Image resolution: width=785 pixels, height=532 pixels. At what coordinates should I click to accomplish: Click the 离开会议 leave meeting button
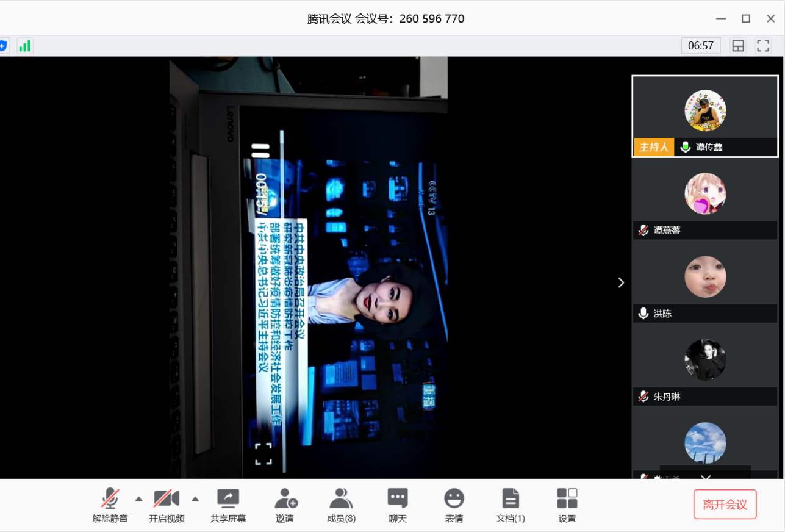pyautogui.click(x=725, y=505)
